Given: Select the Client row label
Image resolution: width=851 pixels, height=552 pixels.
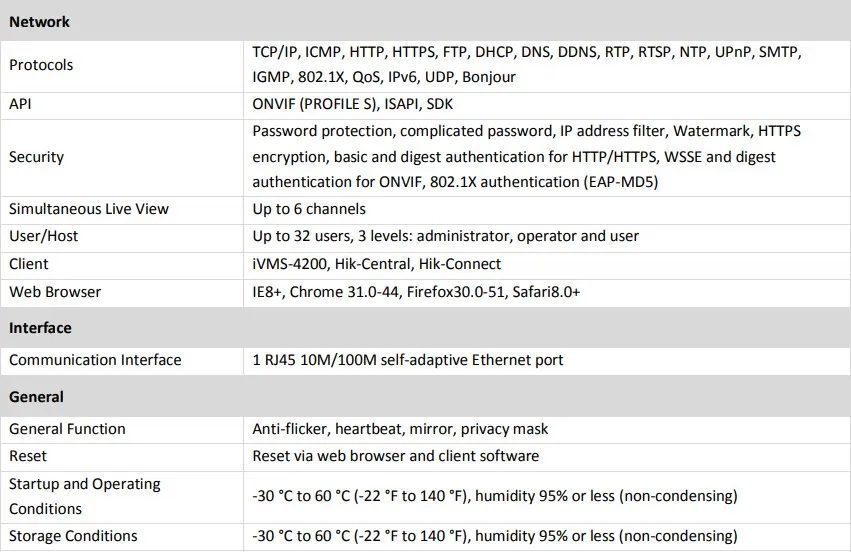Looking at the screenshot, I should [x=29, y=264].
